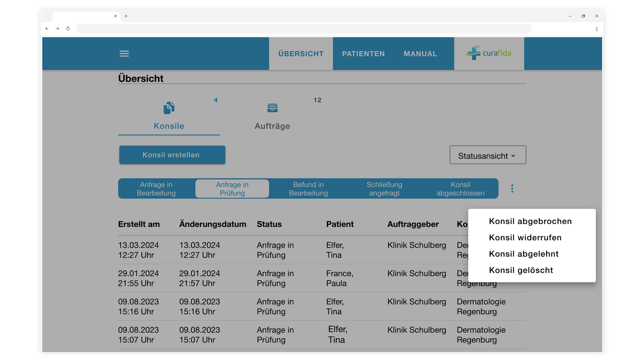Click the Aufträge count badge 12

click(x=317, y=100)
